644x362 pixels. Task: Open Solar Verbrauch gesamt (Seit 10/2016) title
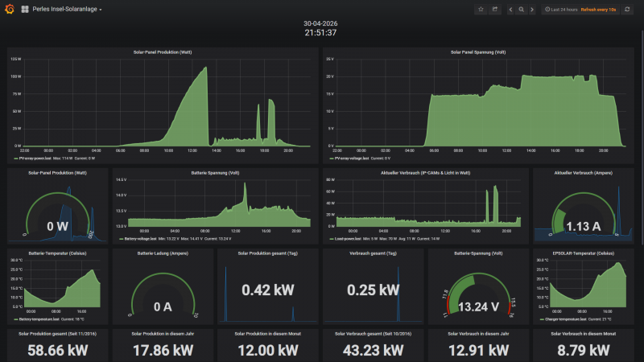click(373, 334)
